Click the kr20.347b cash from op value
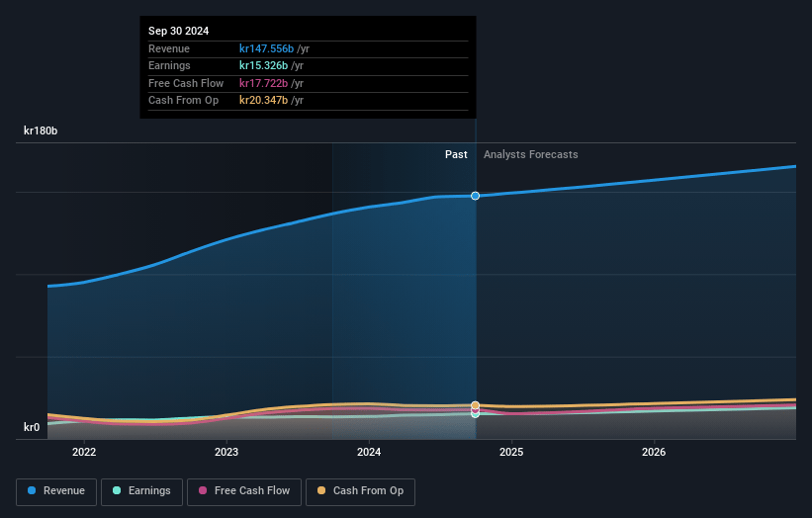812x518 pixels. (x=263, y=101)
